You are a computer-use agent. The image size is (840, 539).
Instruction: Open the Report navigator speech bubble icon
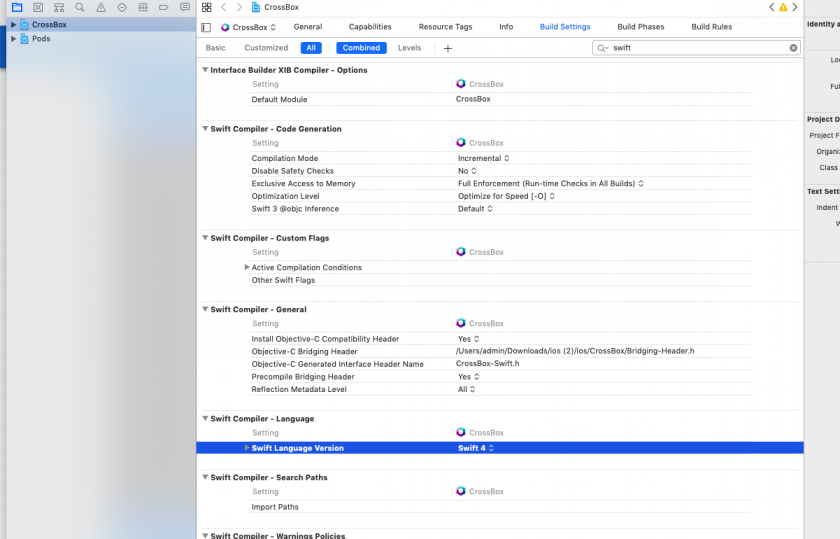pyautogui.click(x=185, y=8)
